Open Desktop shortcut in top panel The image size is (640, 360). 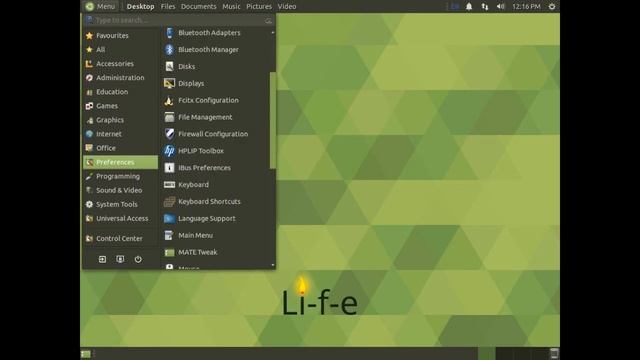tap(140, 7)
